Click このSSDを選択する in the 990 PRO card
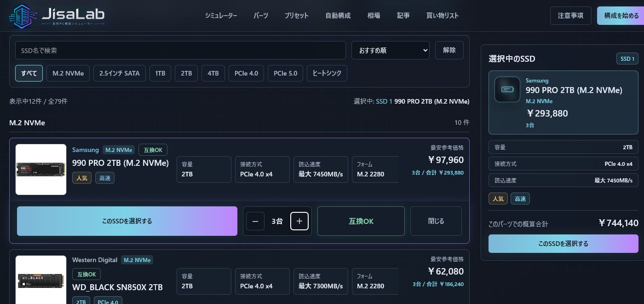644x304 pixels. click(127, 221)
